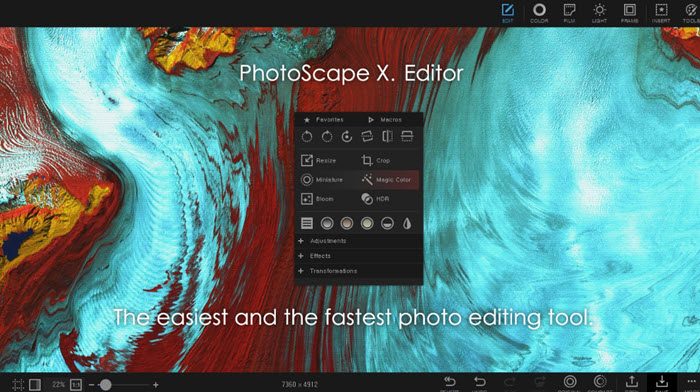This screenshot has height=392, width=700.
Task: Expand the Adjustments section
Action: pyautogui.click(x=358, y=241)
